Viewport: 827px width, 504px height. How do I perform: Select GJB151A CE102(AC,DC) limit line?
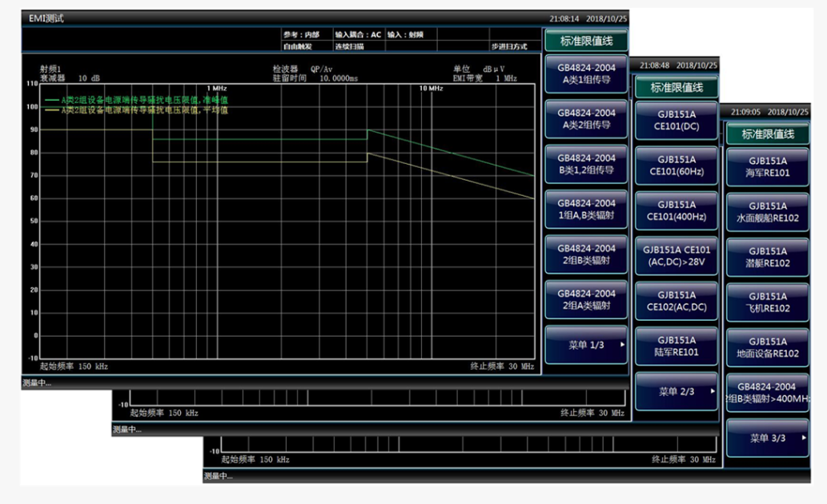click(x=676, y=301)
